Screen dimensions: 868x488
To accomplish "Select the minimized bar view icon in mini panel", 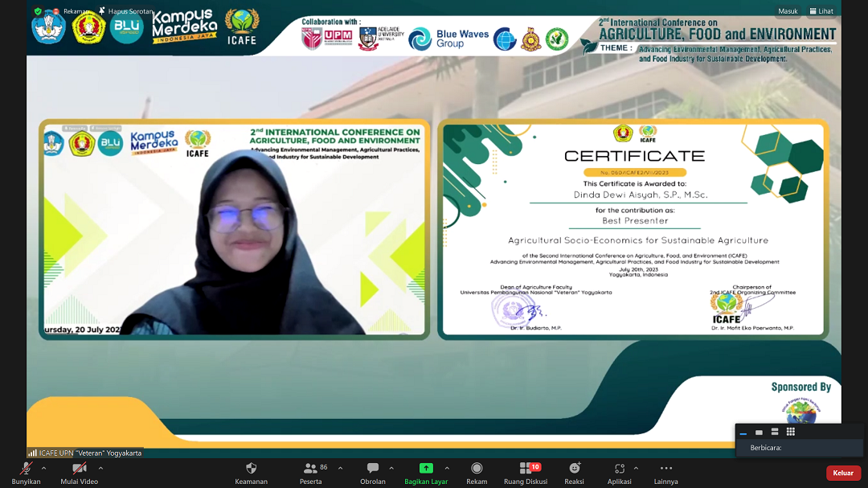I will coord(743,432).
